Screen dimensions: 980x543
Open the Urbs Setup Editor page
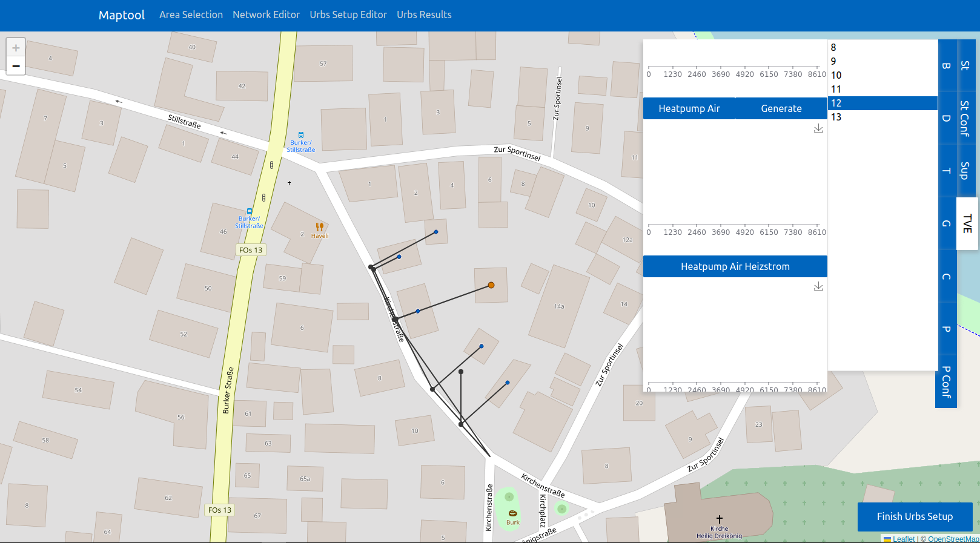[x=348, y=15]
